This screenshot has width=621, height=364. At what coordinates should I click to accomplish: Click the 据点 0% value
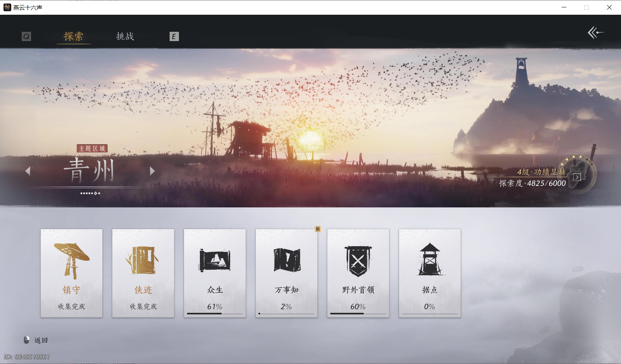tap(430, 307)
